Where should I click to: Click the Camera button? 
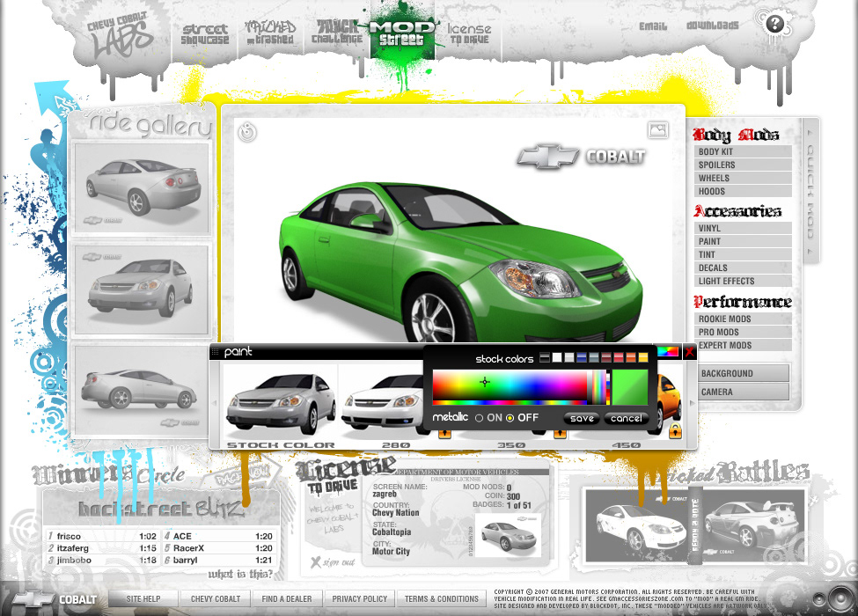pos(743,392)
